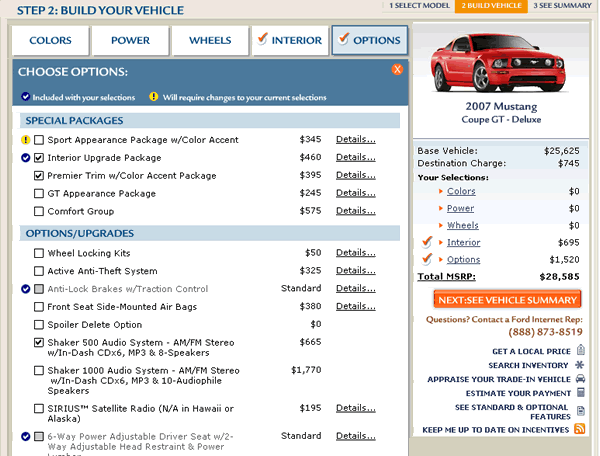Click the RSS incentives feed icon
Viewport: 600px width, 456px height.
579,428
